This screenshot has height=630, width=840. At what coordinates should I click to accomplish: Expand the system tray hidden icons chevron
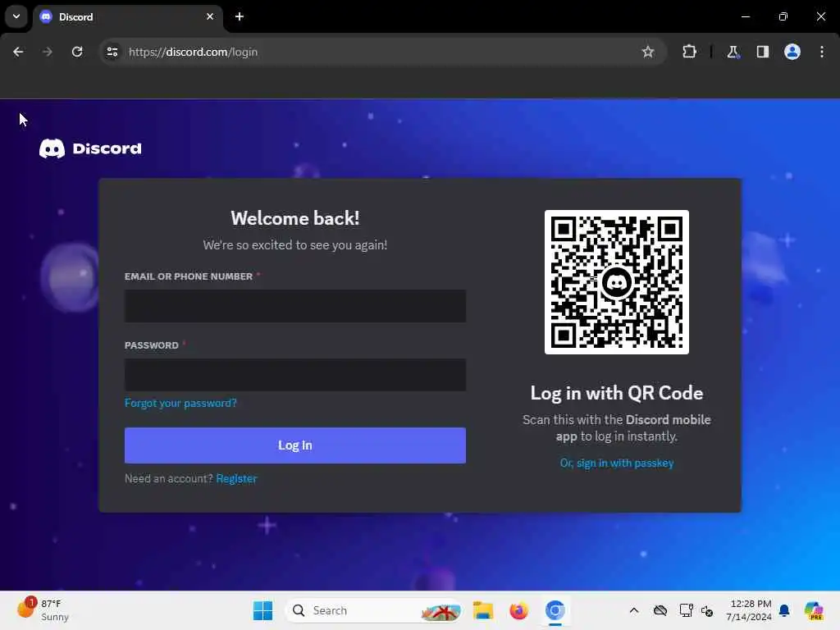pyautogui.click(x=634, y=610)
